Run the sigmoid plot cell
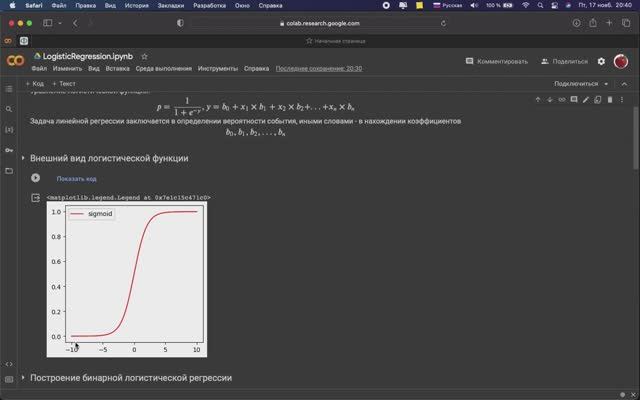 (36, 178)
